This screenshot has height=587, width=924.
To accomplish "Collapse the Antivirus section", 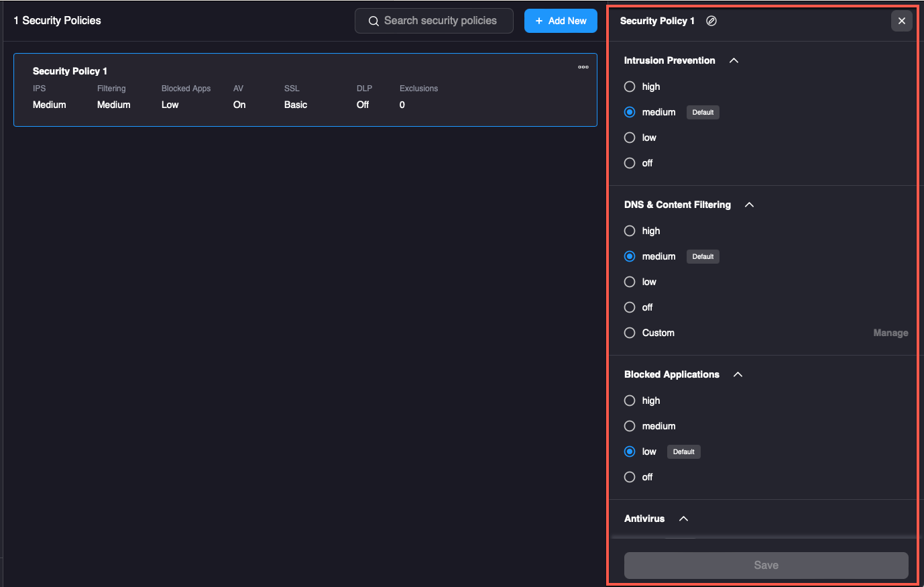I will tap(683, 519).
